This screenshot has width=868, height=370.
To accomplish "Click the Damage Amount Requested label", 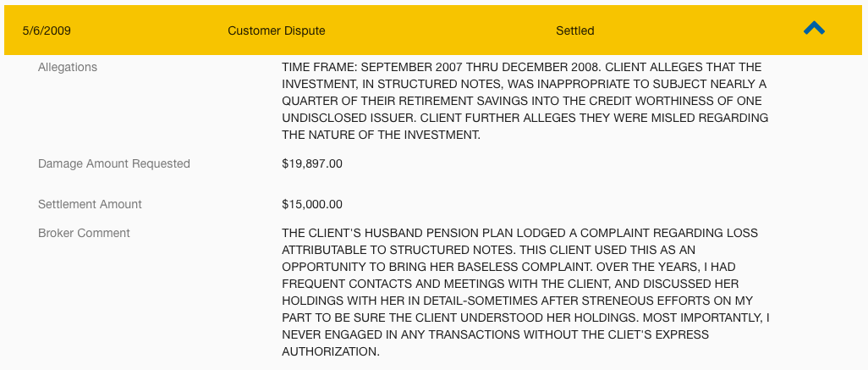I will (x=114, y=164).
